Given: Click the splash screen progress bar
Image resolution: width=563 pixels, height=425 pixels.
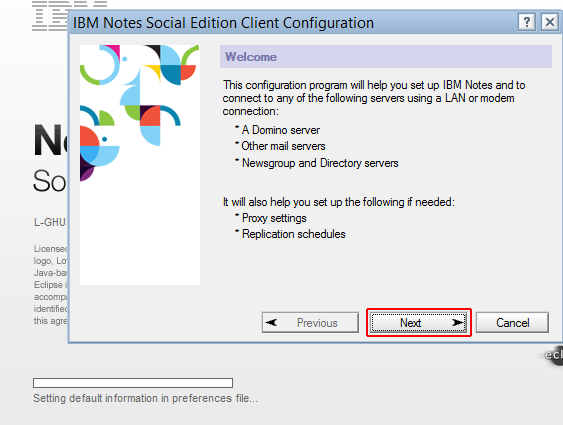Looking at the screenshot, I should click(x=133, y=383).
